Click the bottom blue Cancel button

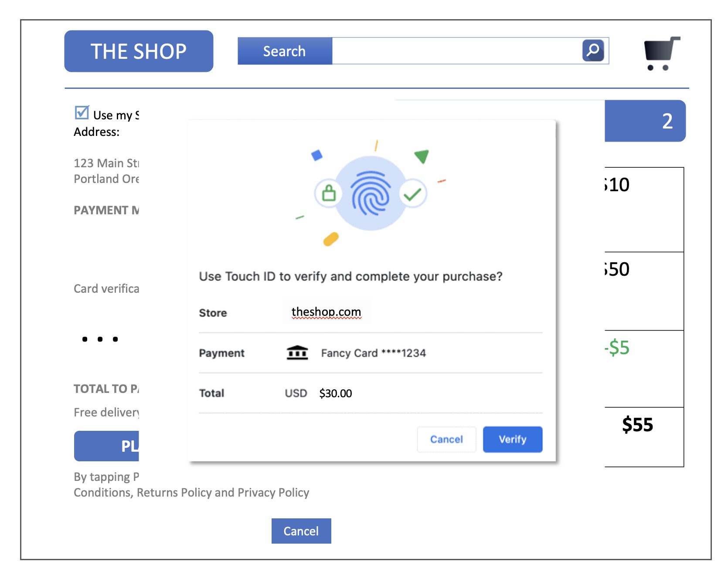coord(301,531)
